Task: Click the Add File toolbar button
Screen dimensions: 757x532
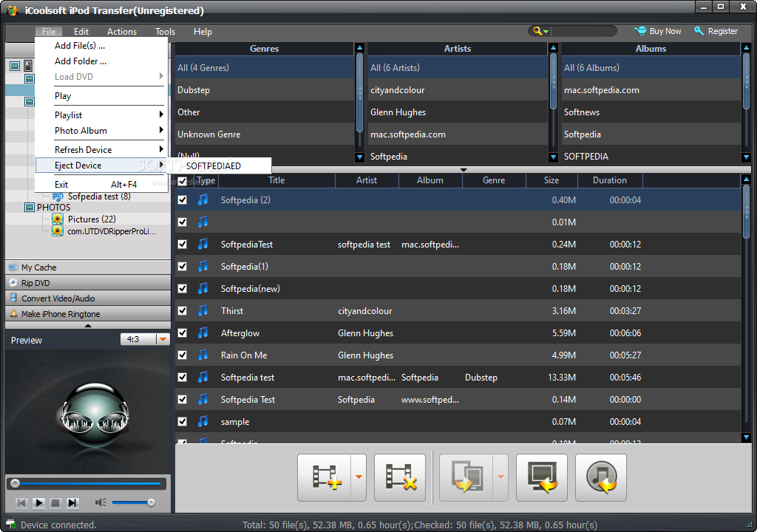Action: 325,477
